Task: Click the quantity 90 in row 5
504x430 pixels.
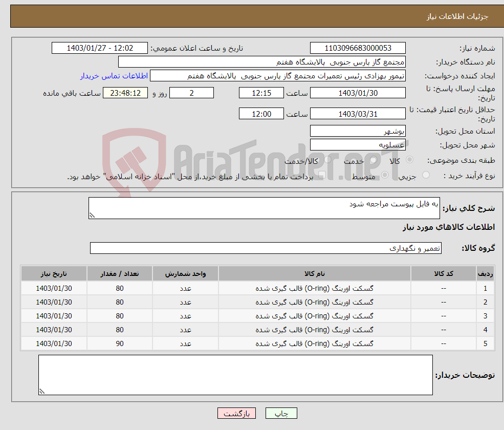Action: (120, 344)
